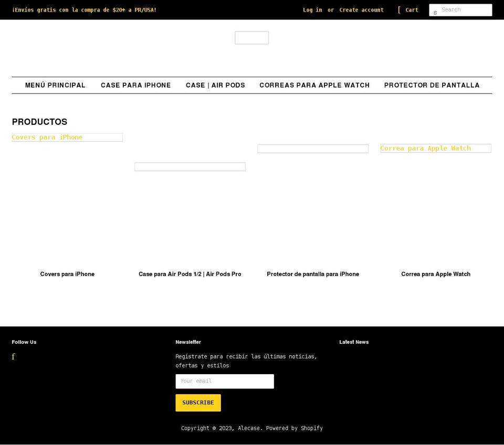504x445 pixels.
Task: Select "MENÚ PRINCIPAL" in the navigation bar
Action: 55,85
